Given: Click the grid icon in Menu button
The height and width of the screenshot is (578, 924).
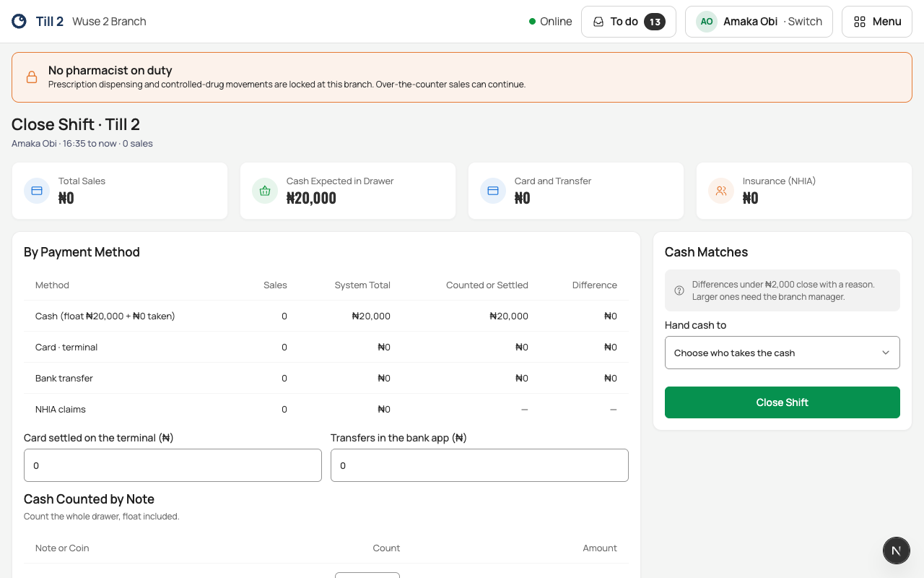Looking at the screenshot, I should coord(859,22).
